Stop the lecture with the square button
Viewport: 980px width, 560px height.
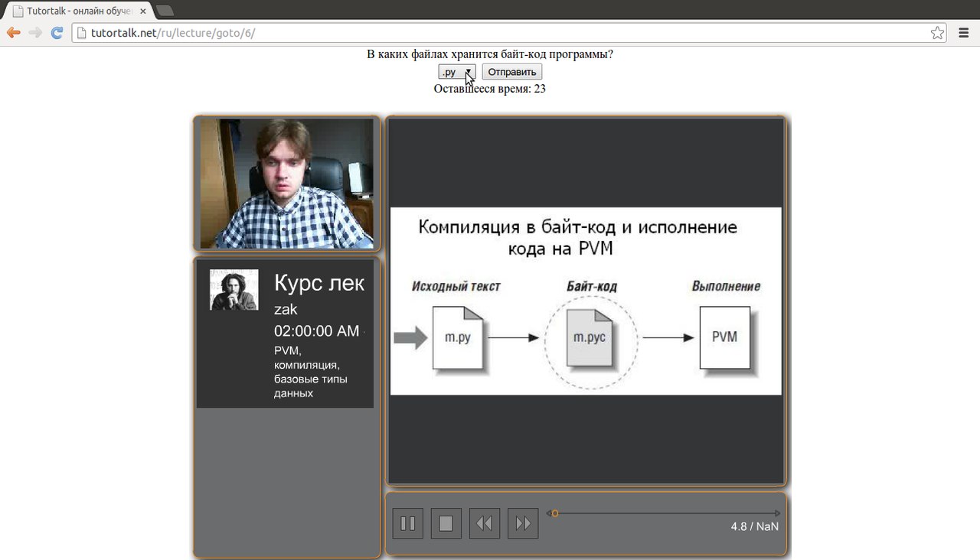[x=446, y=523]
